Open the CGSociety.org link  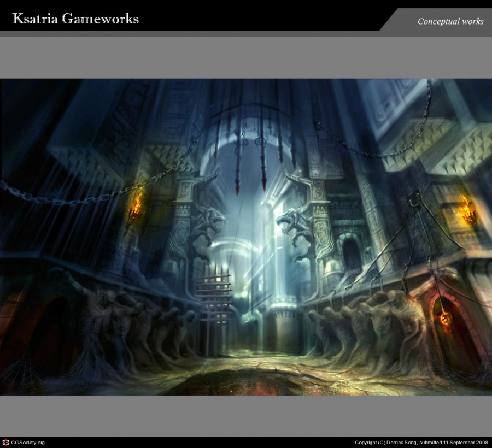pyautogui.click(x=28, y=443)
